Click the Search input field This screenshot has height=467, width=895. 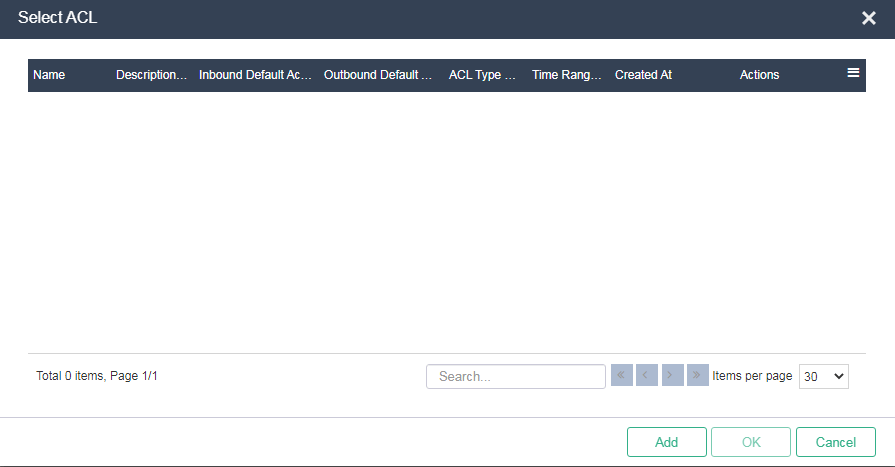(515, 376)
